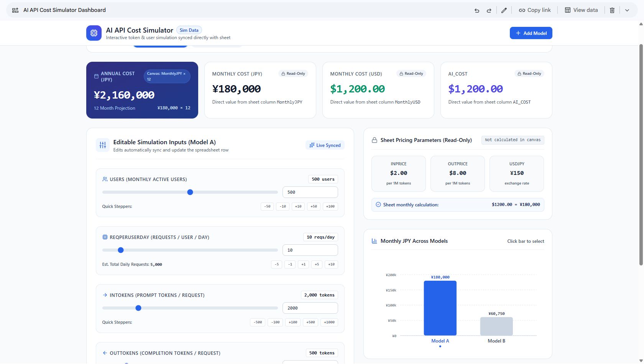Screen dimensions: 644x364
Task: Click the -500 tokens stepper
Action: click(x=258, y=322)
